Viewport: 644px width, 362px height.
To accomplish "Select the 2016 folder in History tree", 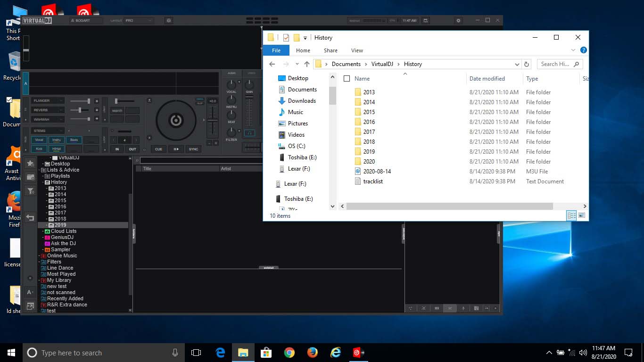I will tap(60, 206).
